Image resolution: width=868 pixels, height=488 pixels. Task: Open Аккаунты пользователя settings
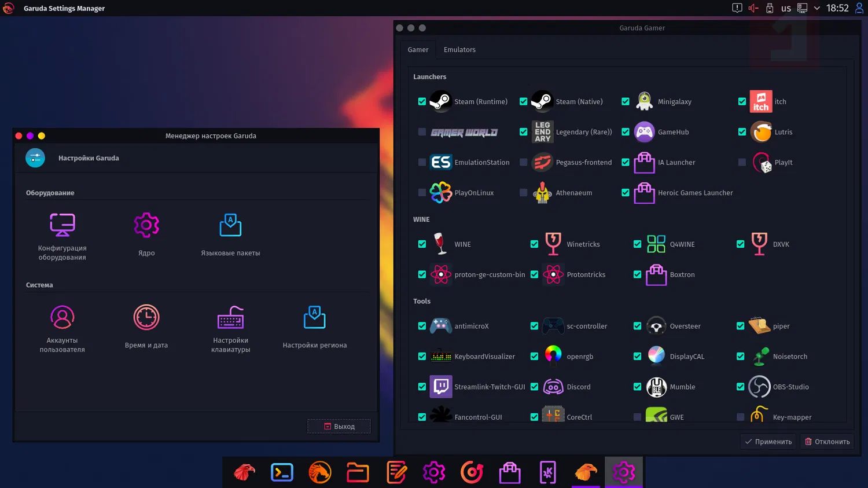click(62, 329)
